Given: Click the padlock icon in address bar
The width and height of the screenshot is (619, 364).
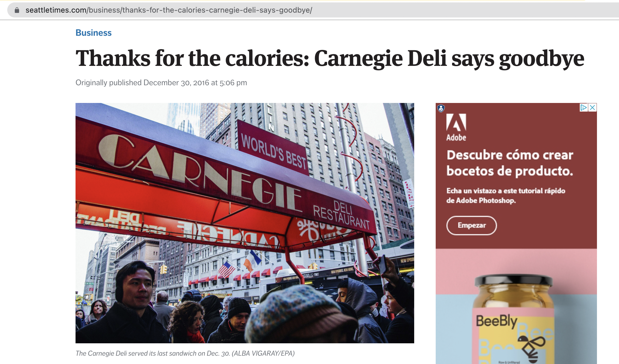Looking at the screenshot, I should click(17, 10).
